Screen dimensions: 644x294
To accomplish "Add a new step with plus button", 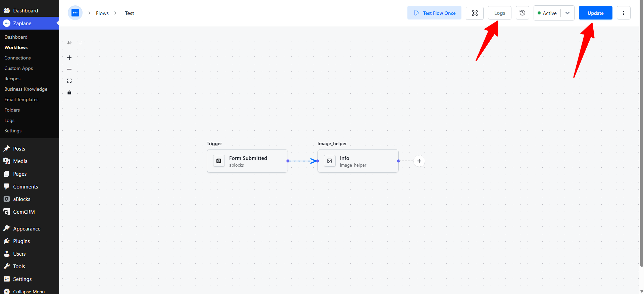I will pos(419,161).
